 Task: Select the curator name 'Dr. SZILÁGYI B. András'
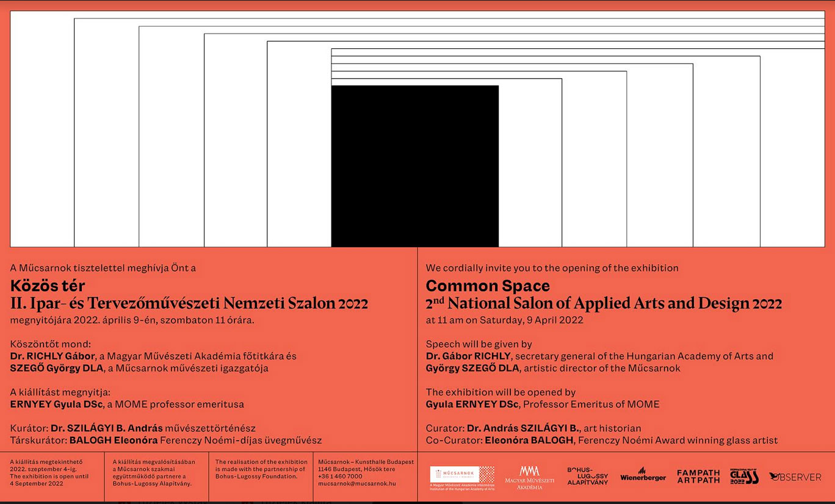point(107,428)
